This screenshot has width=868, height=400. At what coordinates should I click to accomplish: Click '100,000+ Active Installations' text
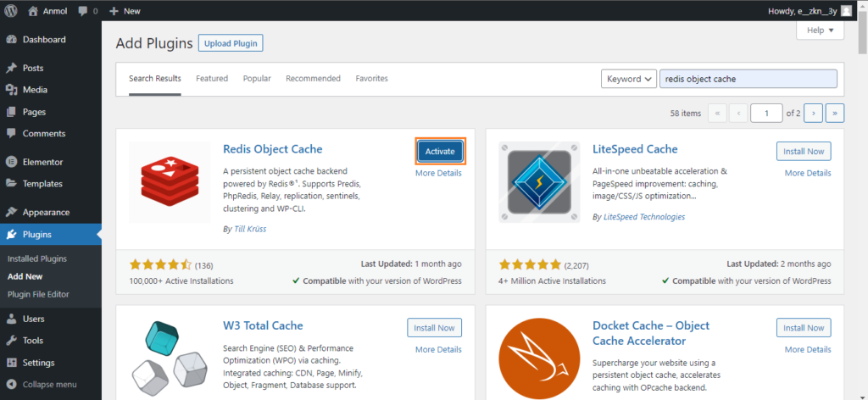pos(181,281)
